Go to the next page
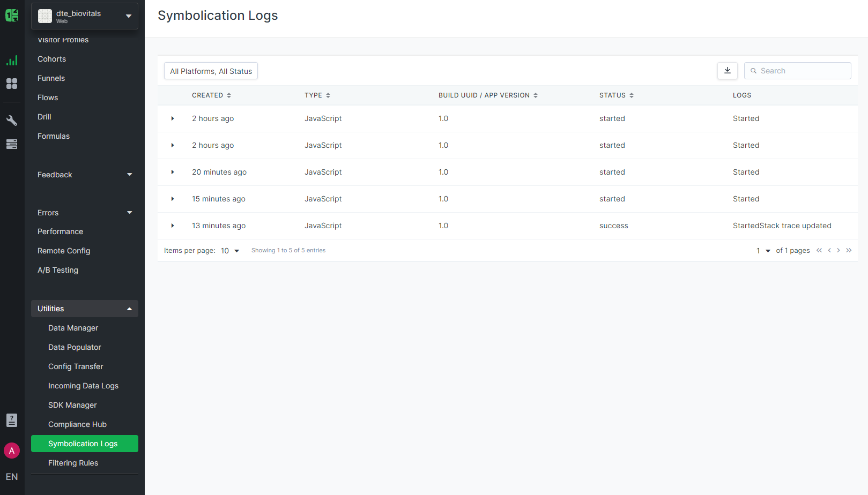 [x=839, y=250]
